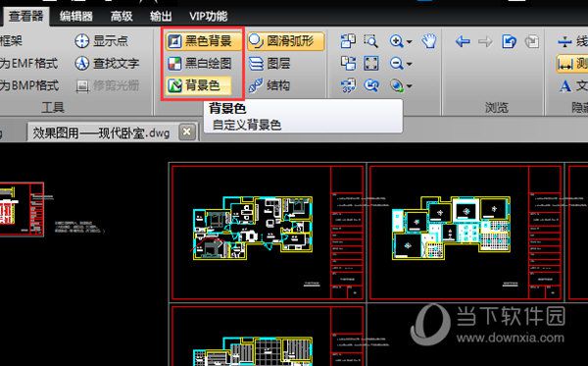
Task: Open the 图层 layers panel
Action: pyautogui.click(x=269, y=64)
